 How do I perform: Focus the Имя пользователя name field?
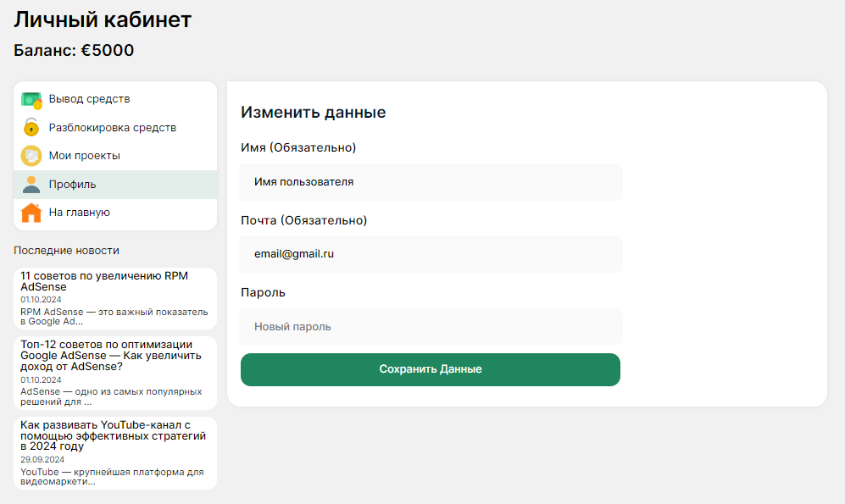(431, 182)
